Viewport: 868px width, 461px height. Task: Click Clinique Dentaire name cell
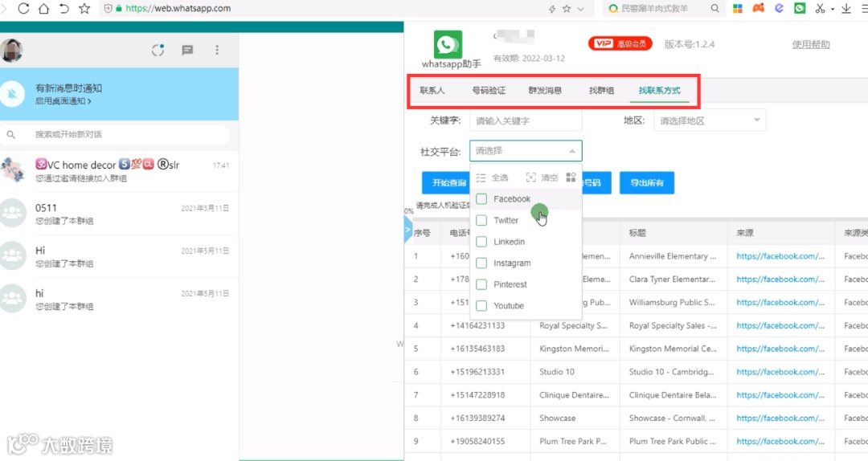(x=574, y=395)
